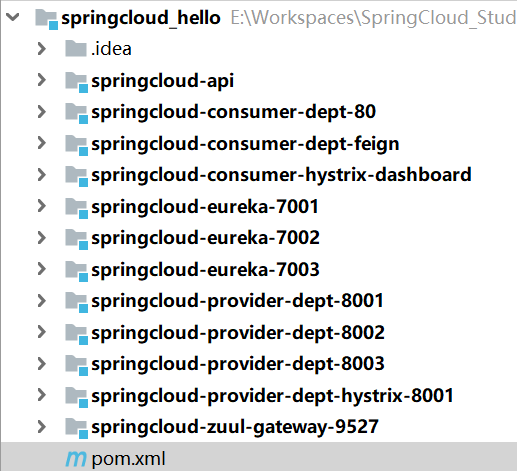Click the springcloud-consumer-dept-feign module icon
Image resolution: width=517 pixels, height=471 pixels.
pyautogui.click(x=77, y=145)
